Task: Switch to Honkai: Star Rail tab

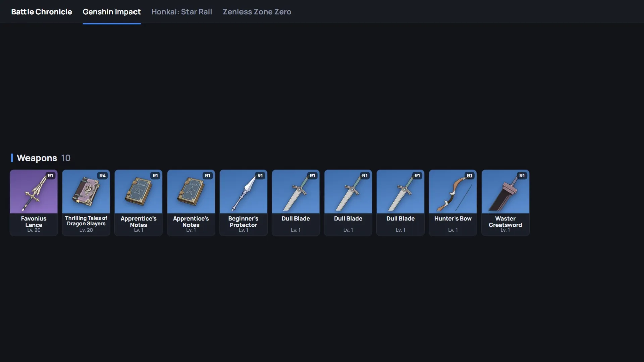Action: (x=181, y=12)
